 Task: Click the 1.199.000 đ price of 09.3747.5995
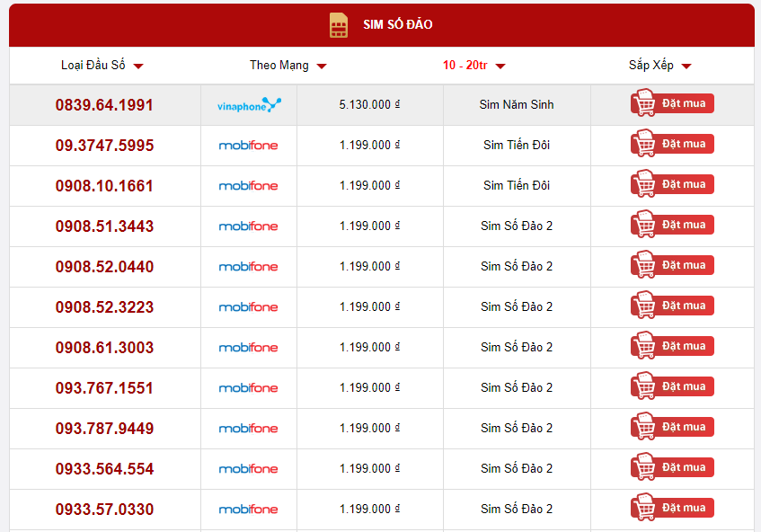pos(369,145)
